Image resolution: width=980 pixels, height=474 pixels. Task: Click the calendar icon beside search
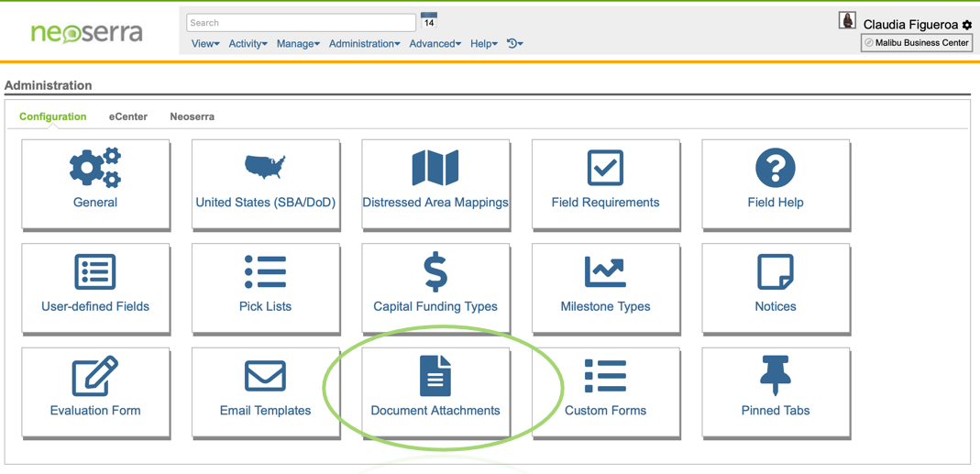pos(429,21)
